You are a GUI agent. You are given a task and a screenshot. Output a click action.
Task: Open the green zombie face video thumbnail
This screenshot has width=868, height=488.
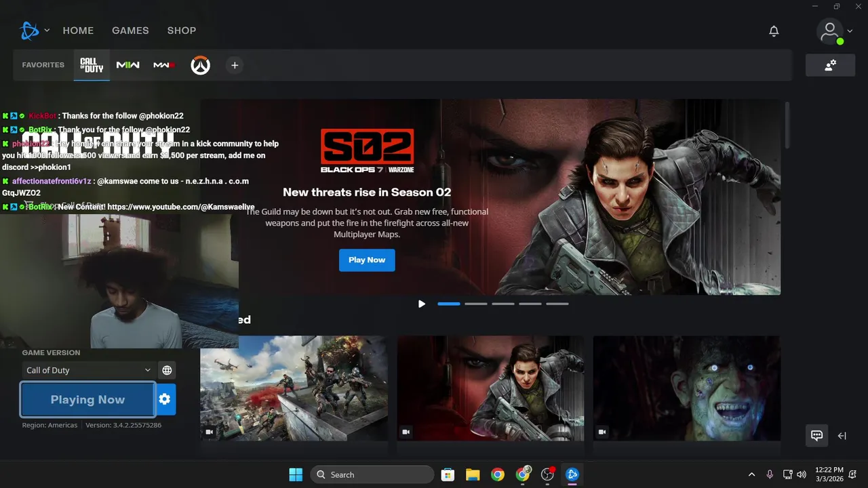point(687,388)
